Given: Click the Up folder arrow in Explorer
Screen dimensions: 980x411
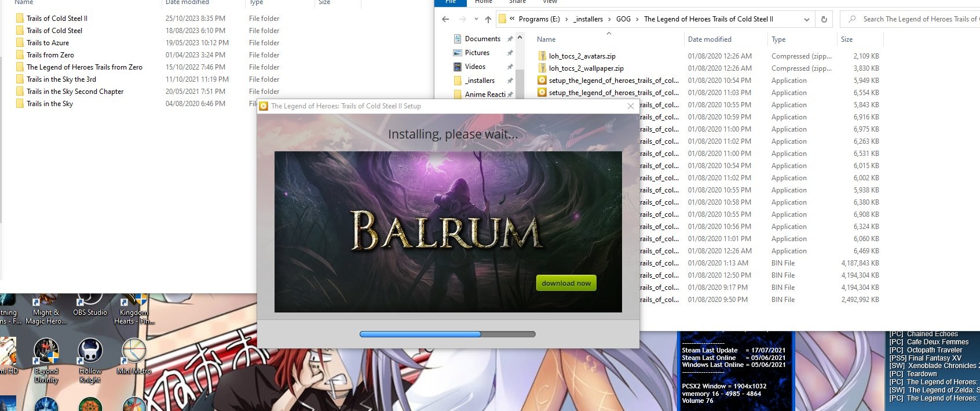Looking at the screenshot, I should 488,19.
